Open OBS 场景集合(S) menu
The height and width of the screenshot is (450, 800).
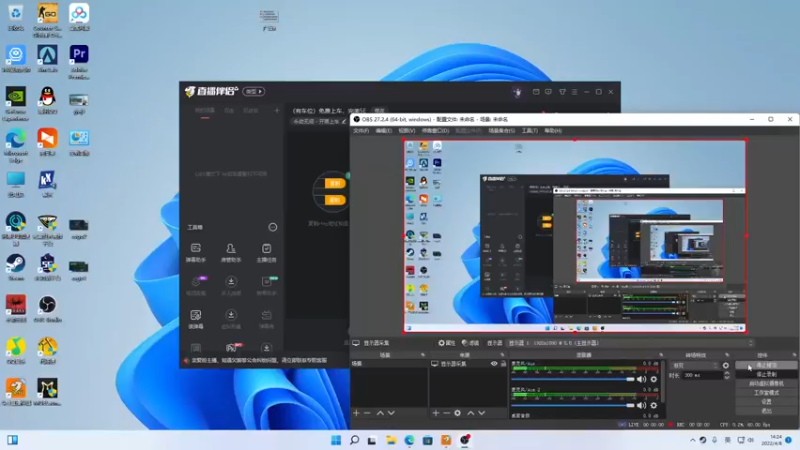(502, 131)
